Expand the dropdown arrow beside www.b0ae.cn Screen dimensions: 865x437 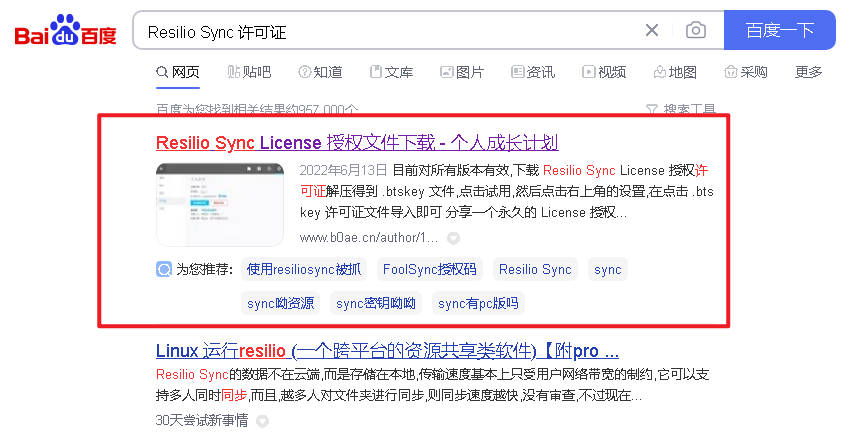point(453,238)
